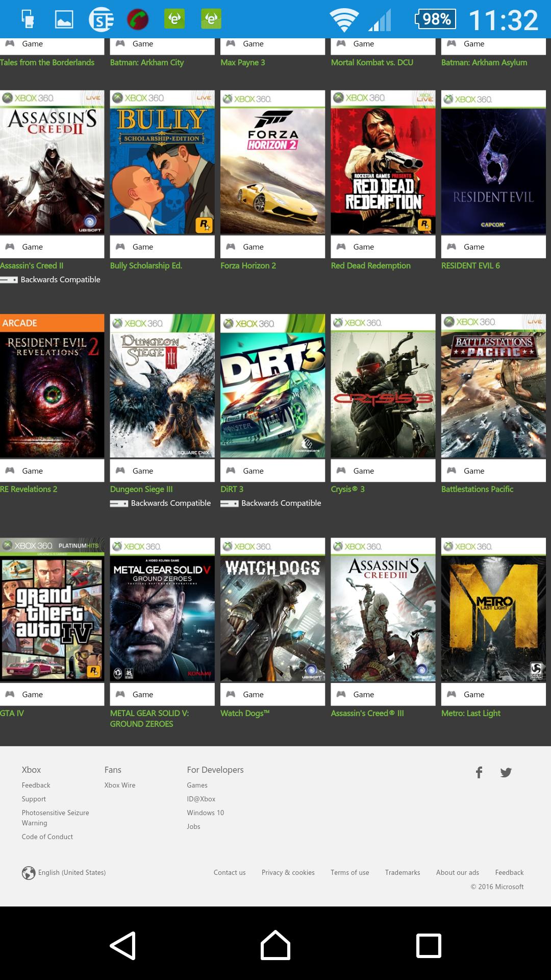
Task: Open the About our ads link
Action: tap(458, 872)
